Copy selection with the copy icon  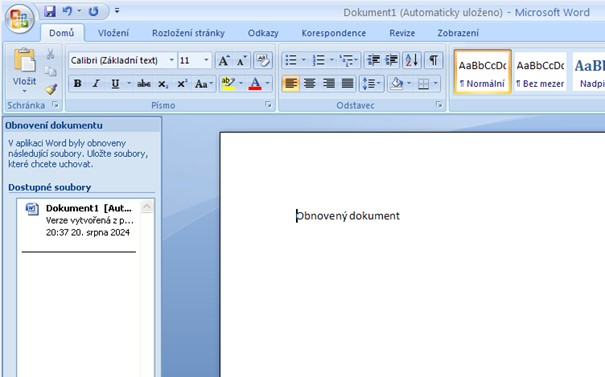[51, 72]
